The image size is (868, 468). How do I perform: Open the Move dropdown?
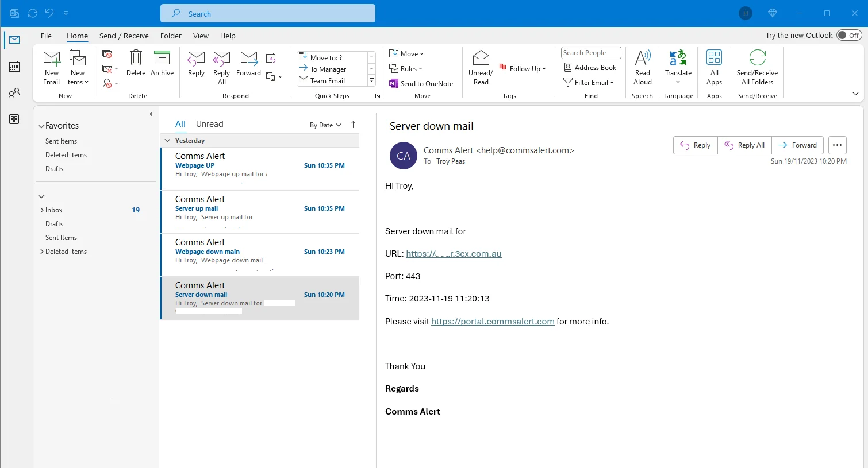point(406,53)
